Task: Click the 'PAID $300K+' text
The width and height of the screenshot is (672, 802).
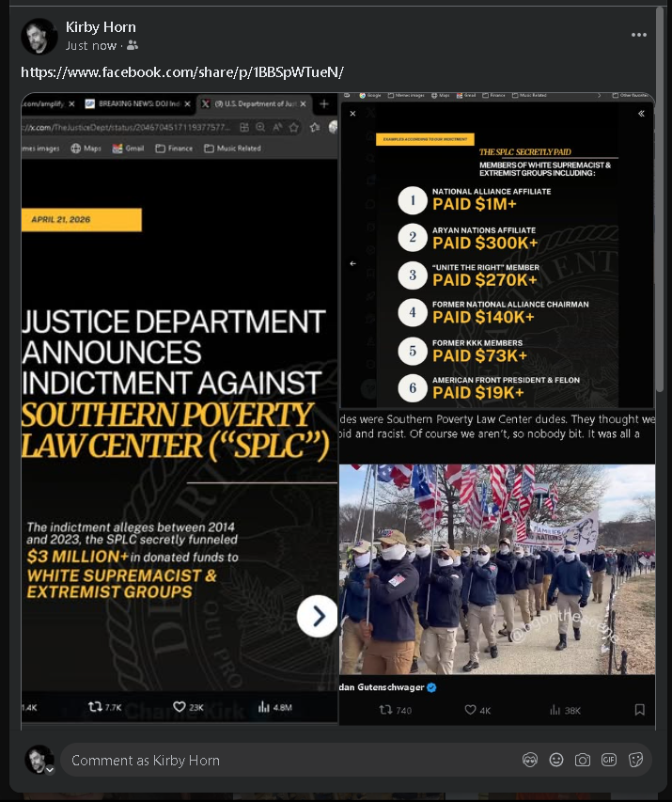Action: coord(485,243)
